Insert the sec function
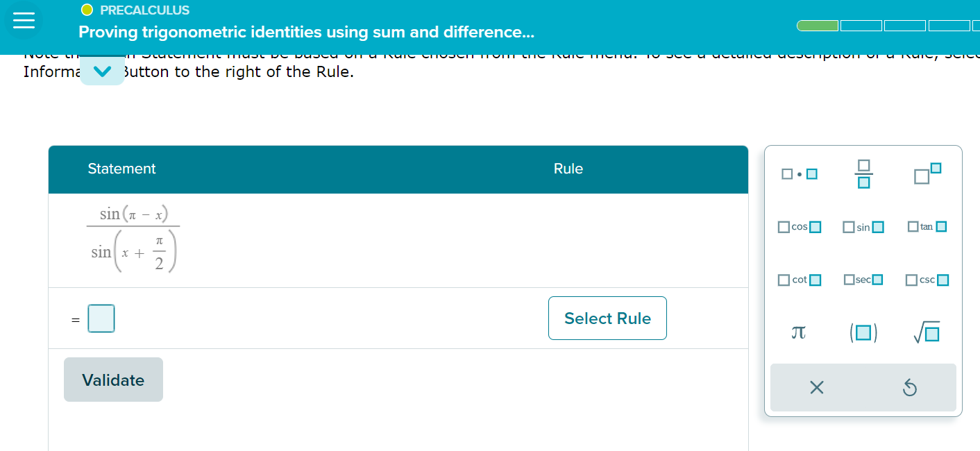 (x=863, y=280)
